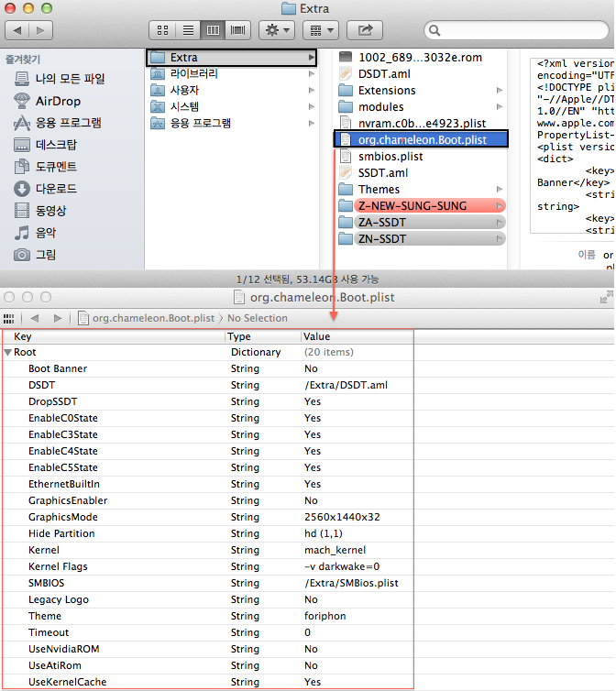Expand the modules folder arrow
The width and height of the screenshot is (616, 691).
coord(500,106)
